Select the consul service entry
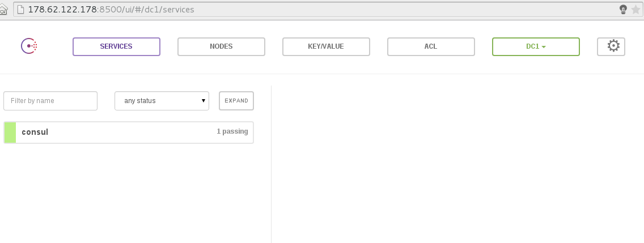 click(113, 132)
